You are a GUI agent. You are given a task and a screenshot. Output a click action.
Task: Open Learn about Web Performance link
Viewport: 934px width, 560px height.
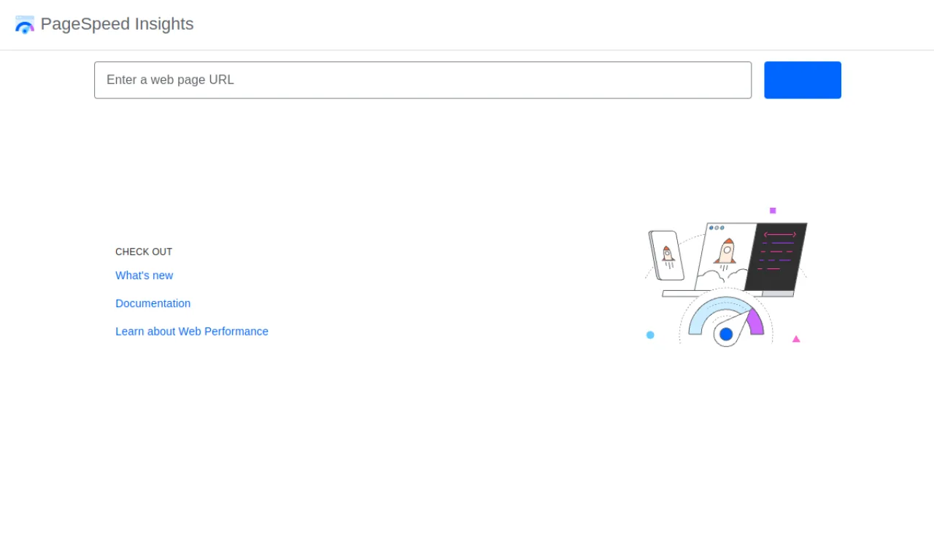click(x=192, y=331)
